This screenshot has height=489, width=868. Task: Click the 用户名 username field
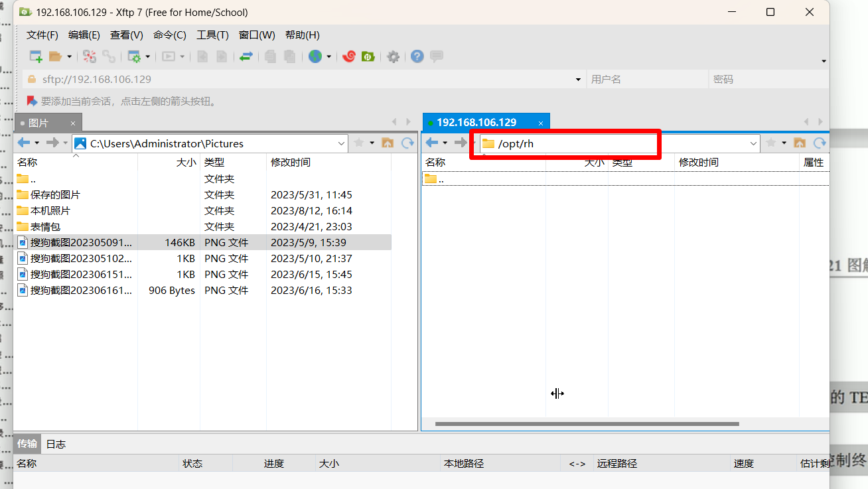647,79
